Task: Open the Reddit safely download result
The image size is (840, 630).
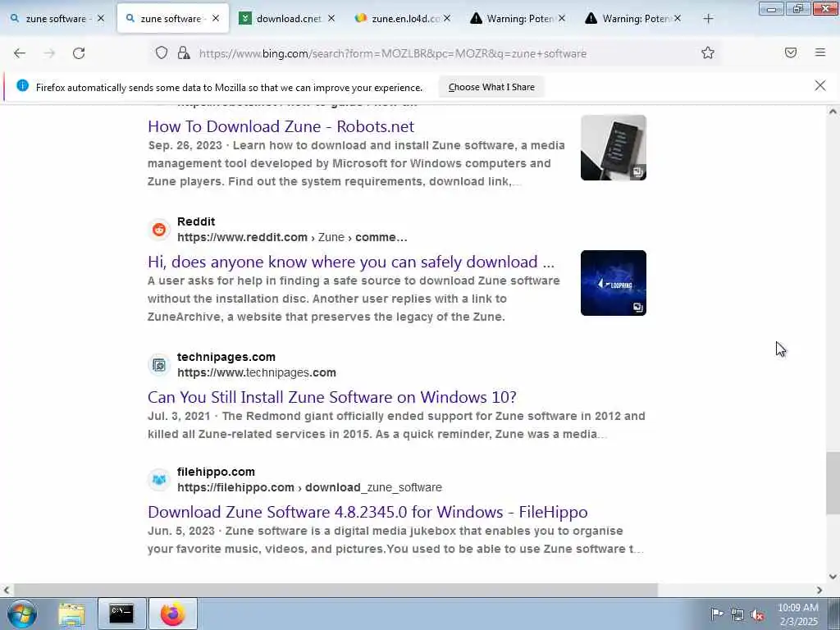Action: [351, 262]
